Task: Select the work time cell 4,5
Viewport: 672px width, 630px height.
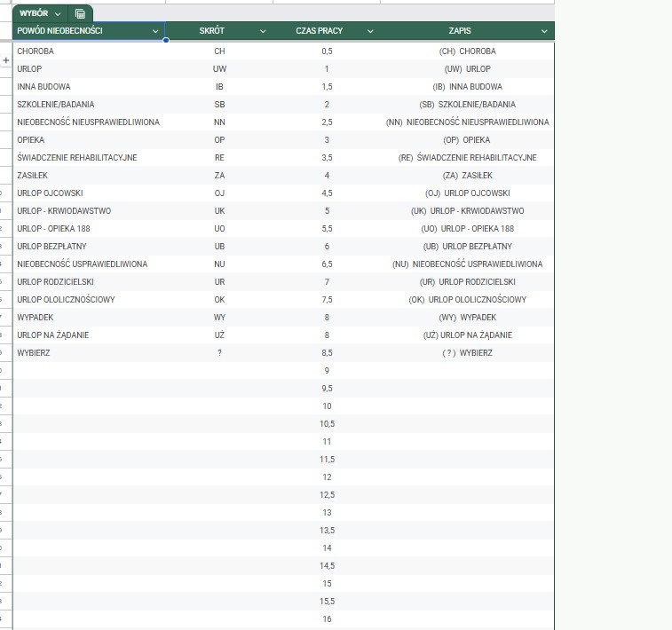Action: click(327, 193)
